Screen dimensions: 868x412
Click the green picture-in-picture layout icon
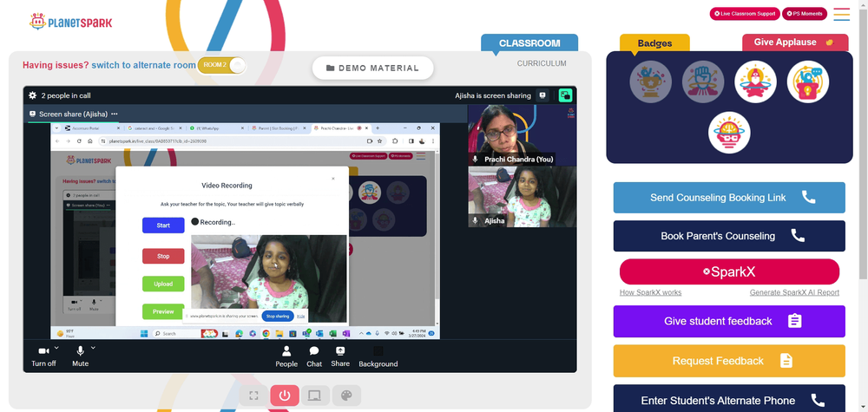coord(565,95)
